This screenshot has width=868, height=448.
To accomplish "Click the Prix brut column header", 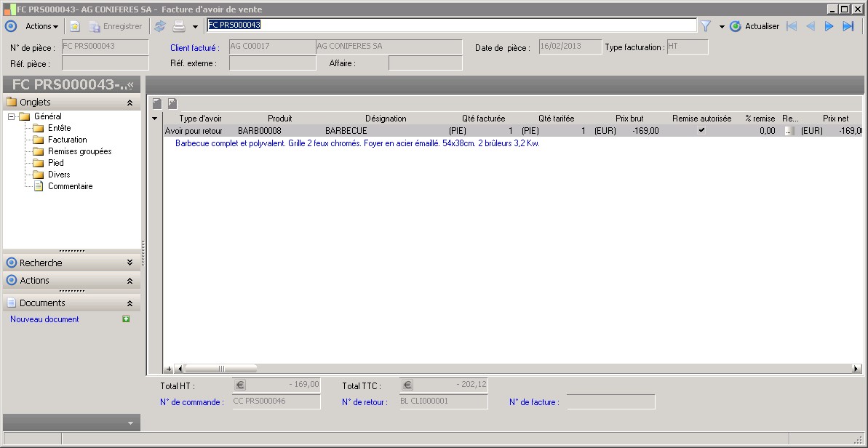I will tap(629, 119).
